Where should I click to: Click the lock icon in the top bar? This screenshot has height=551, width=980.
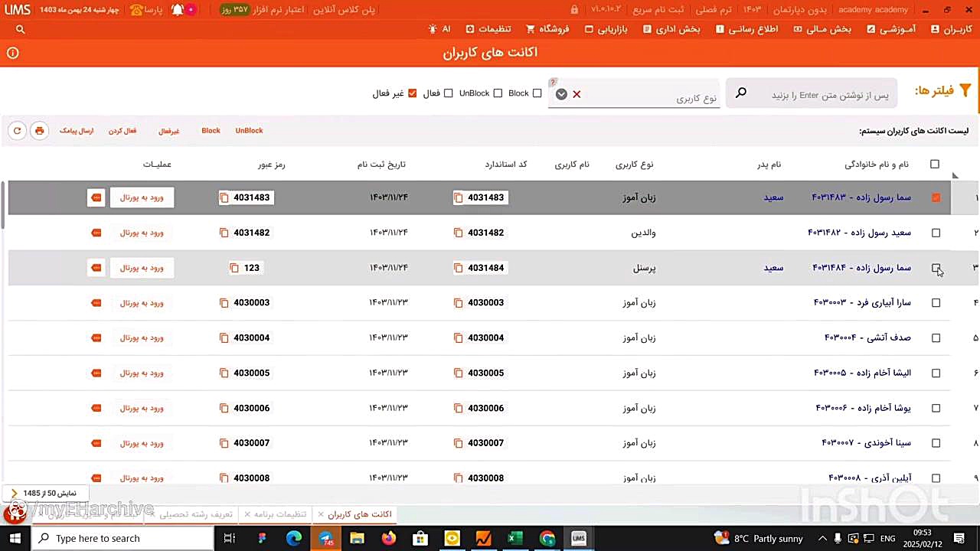(574, 10)
